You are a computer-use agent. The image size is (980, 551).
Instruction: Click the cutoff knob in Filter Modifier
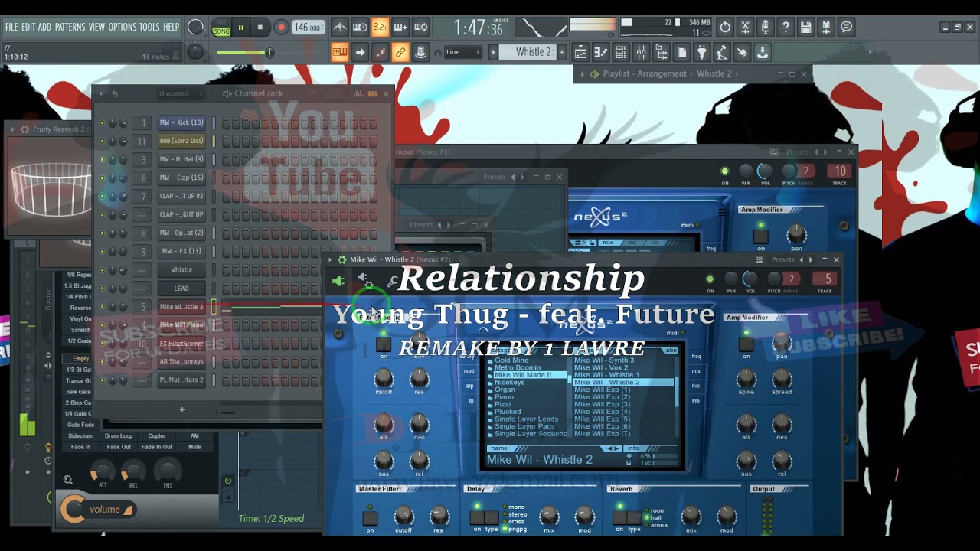(384, 378)
